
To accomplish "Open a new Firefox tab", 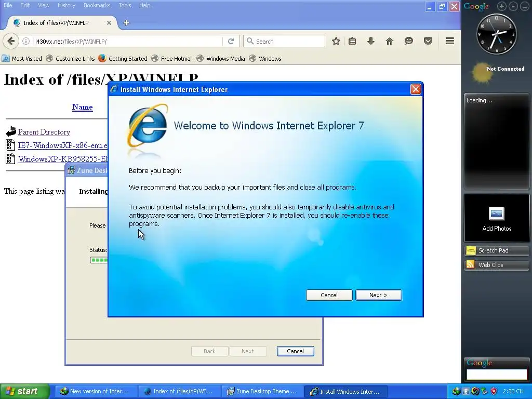I will coord(126,23).
